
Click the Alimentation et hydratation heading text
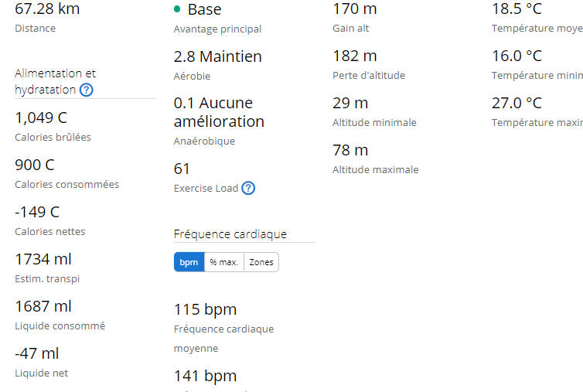coord(55,81)
